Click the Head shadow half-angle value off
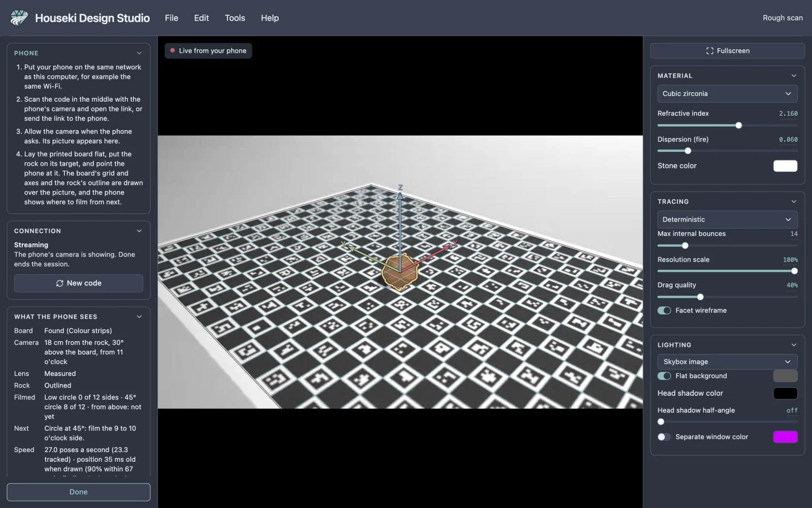This screenshot has height=508, width=812. pos(792,410)
